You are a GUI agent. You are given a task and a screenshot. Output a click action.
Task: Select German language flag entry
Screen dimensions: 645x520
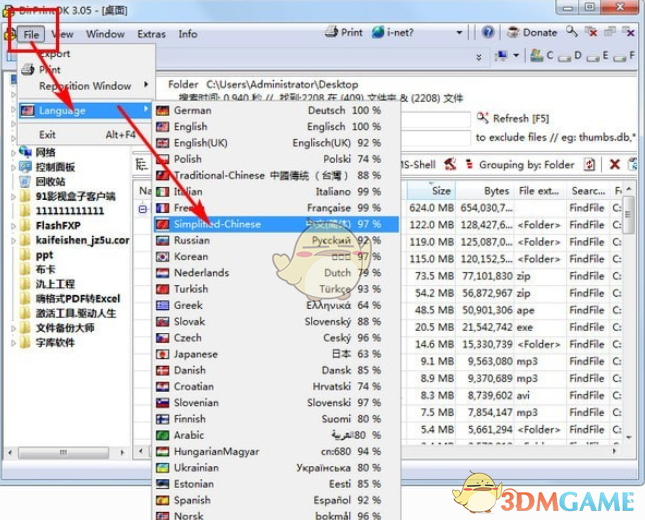click(x=275, y=110)
